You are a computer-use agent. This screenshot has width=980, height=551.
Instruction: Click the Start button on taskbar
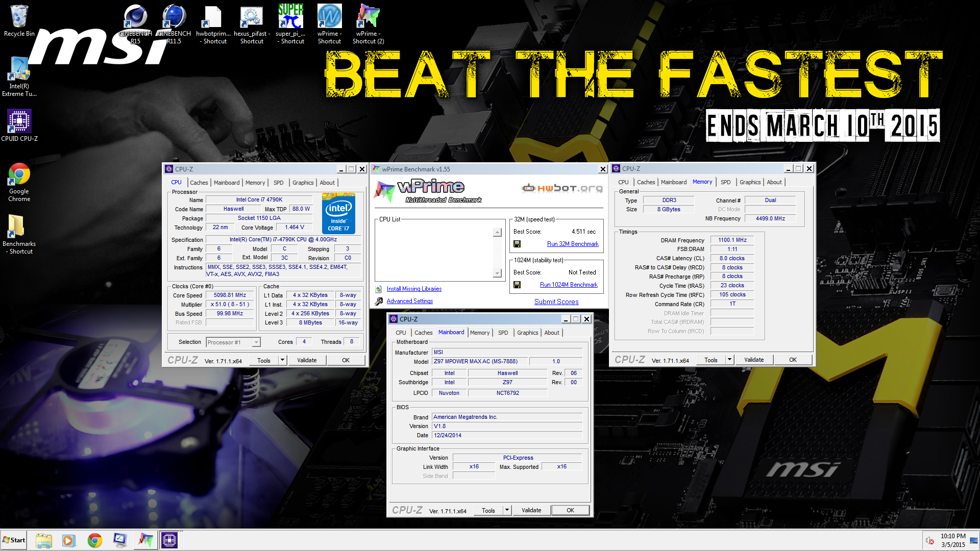click(14, 540)
